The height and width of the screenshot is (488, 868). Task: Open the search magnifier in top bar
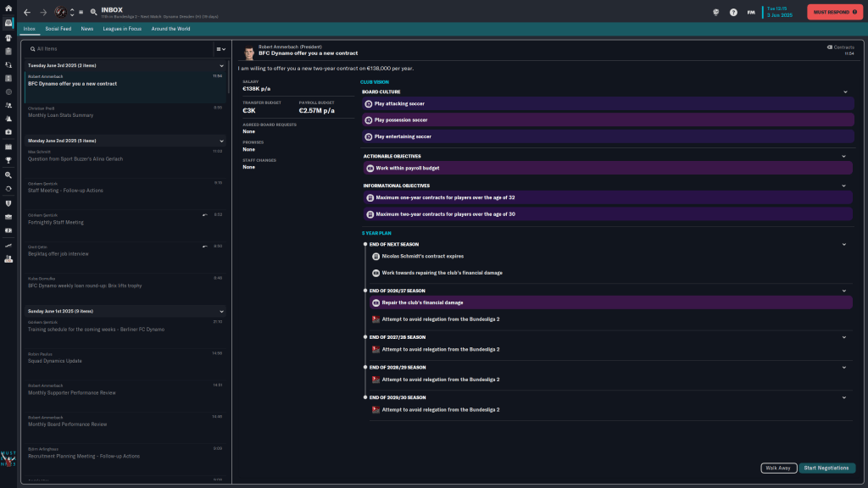[93, 13]
